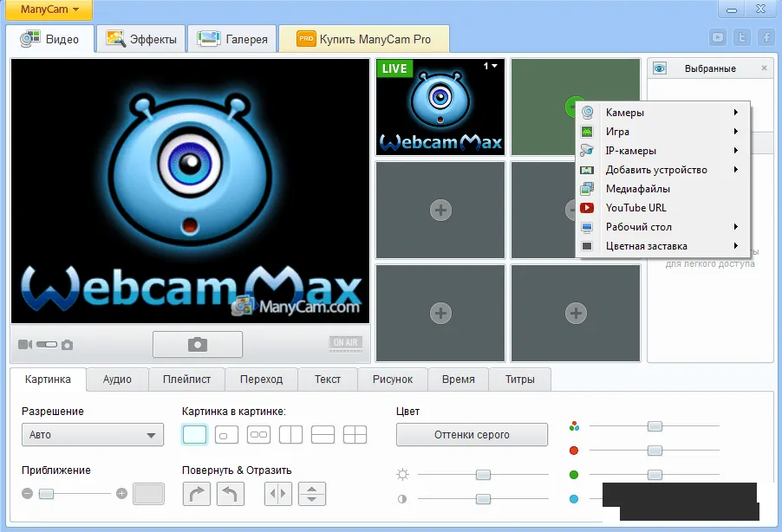Viewport: 782px width, 532px height.
Task: Open the ManyCam main menu dropdown
Action: [x=49, y=10]
